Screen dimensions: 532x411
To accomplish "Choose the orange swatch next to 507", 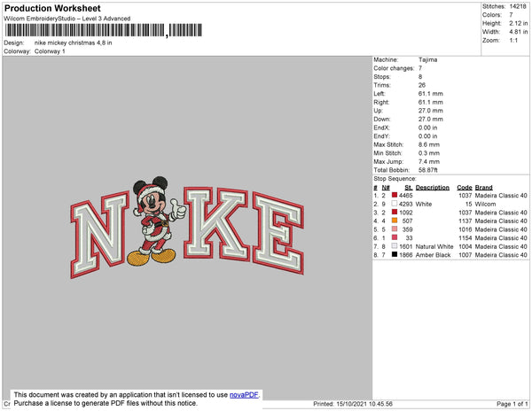I will tap(395, 221).
